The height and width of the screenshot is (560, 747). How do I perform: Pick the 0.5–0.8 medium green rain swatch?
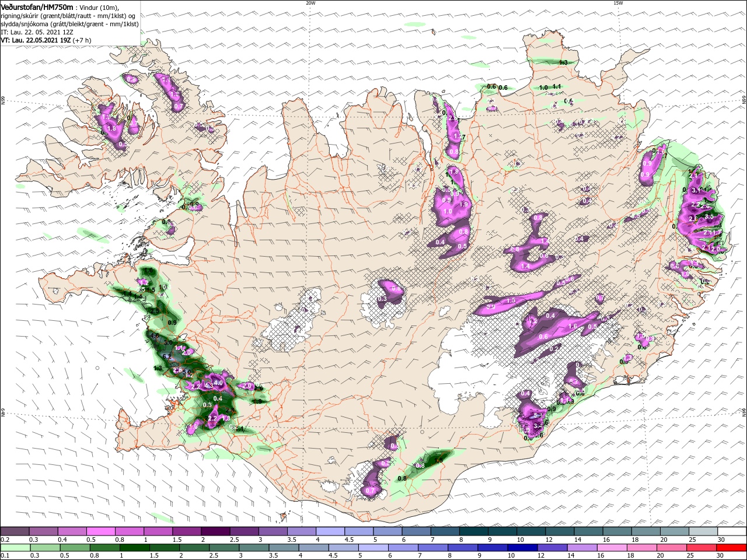click(x=74, y=548)
